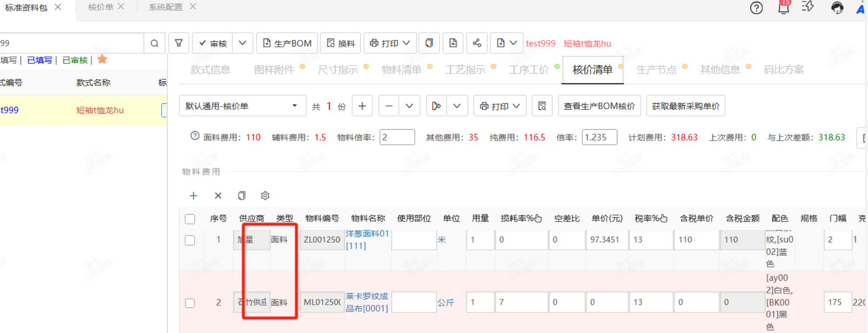
Task: Open the material table settings gear
Action: click(265, 196)
